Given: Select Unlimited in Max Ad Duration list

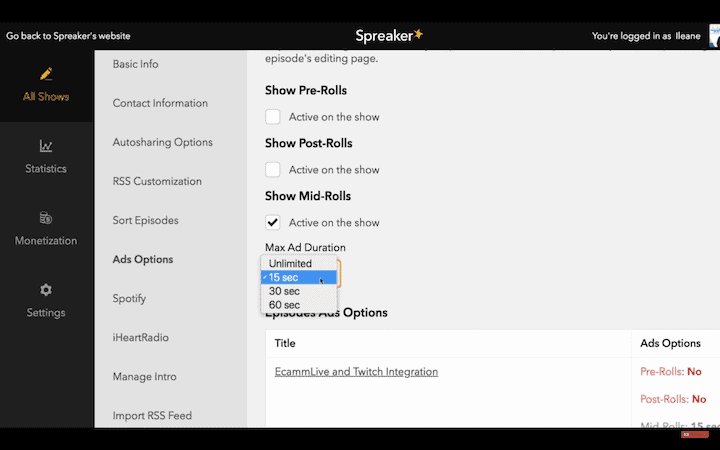Looking at the screenshot, I should 290,264.
